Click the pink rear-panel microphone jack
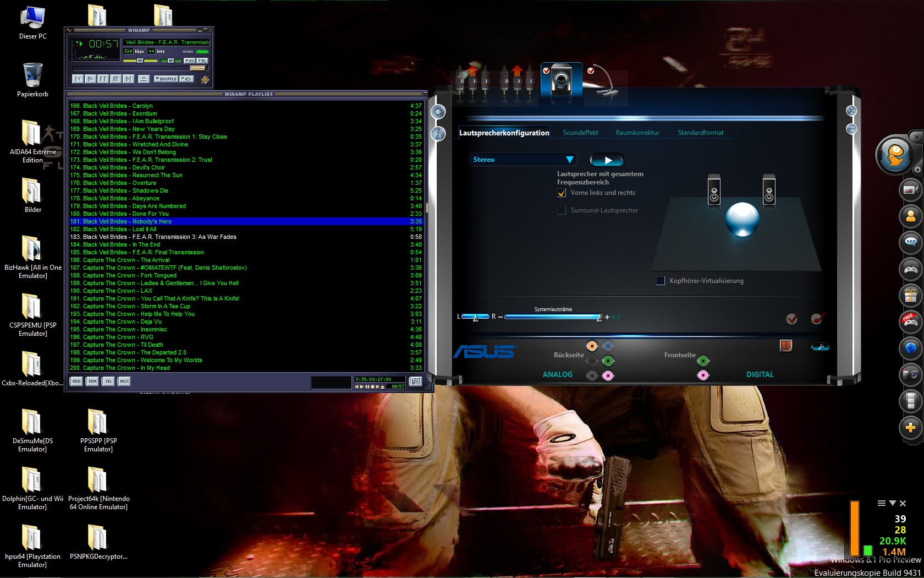The height and width of the screenshot is (578, 924). [608, 376]
